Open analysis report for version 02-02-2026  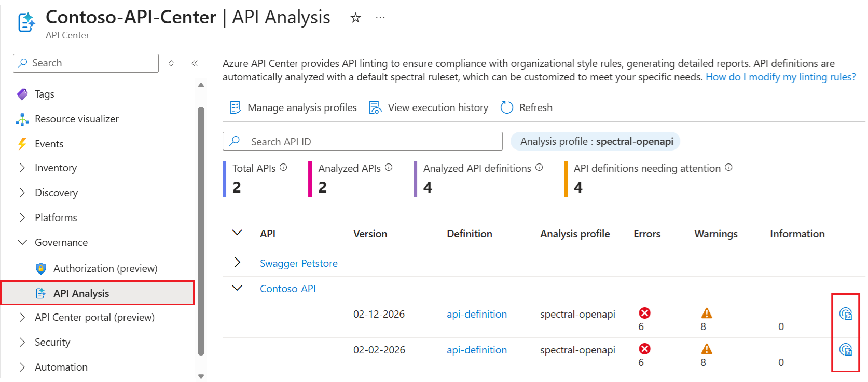[x=845, y=350]
